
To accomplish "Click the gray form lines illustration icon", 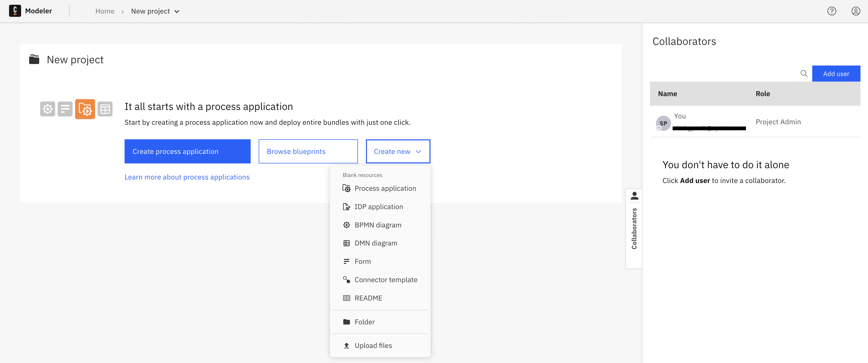I will click(x=65, y=109).
